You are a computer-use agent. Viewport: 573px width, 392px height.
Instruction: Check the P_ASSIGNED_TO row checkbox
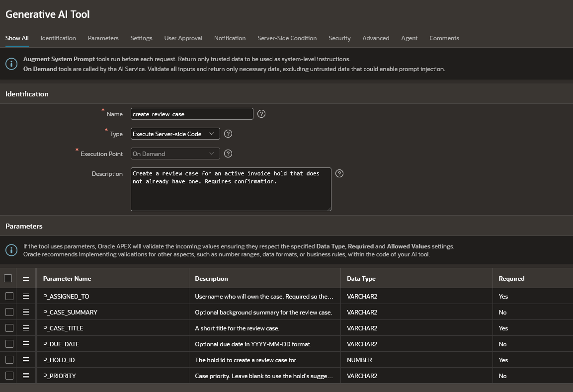pos(9,296)
